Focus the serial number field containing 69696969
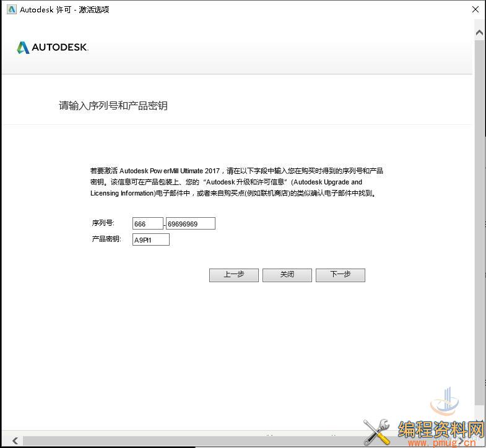Screen dimensions: 486x448 coord(191,223)
